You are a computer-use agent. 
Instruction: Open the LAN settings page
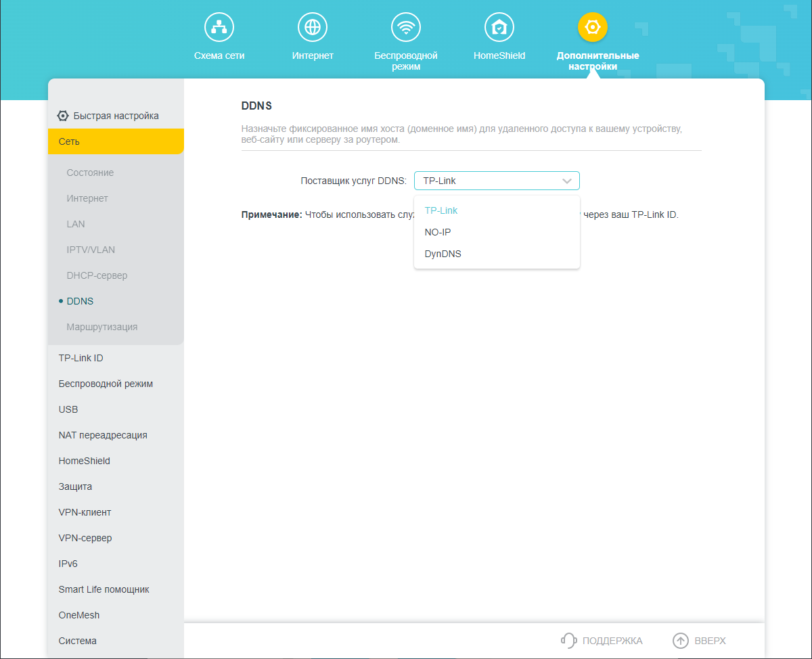point(76,224)
